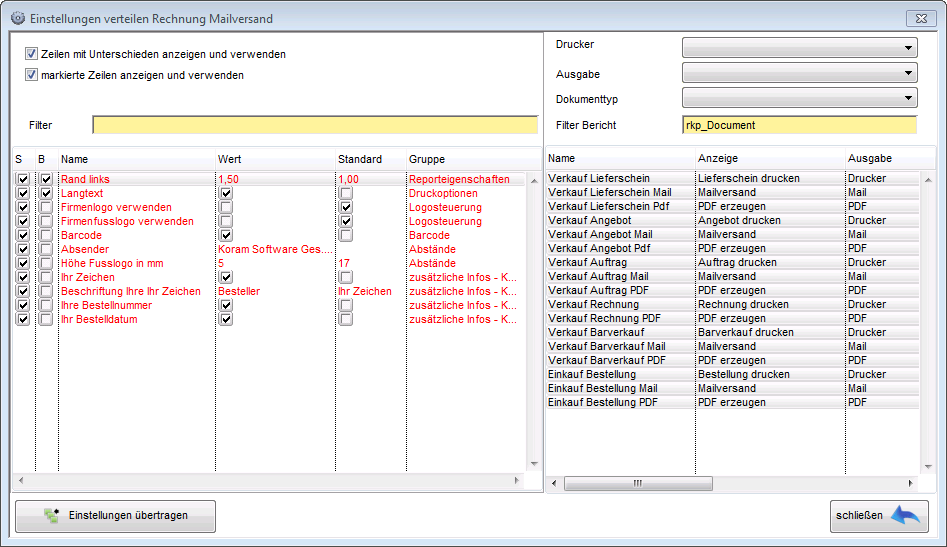Click into the yellow Filter field
Image resolution: width=947 pixels, height=547 pixels.
315,125
